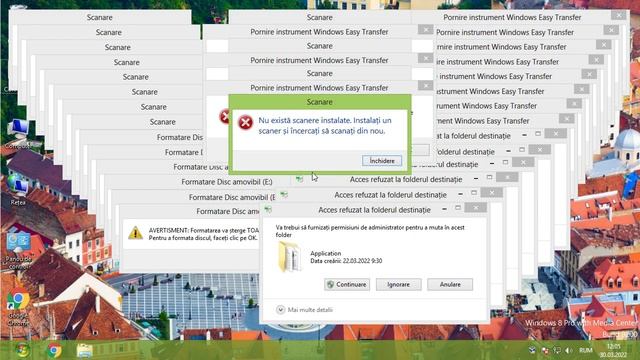Open File Explorer from the taskbar
The image size is (640, 360).
(x=84, y=350)
